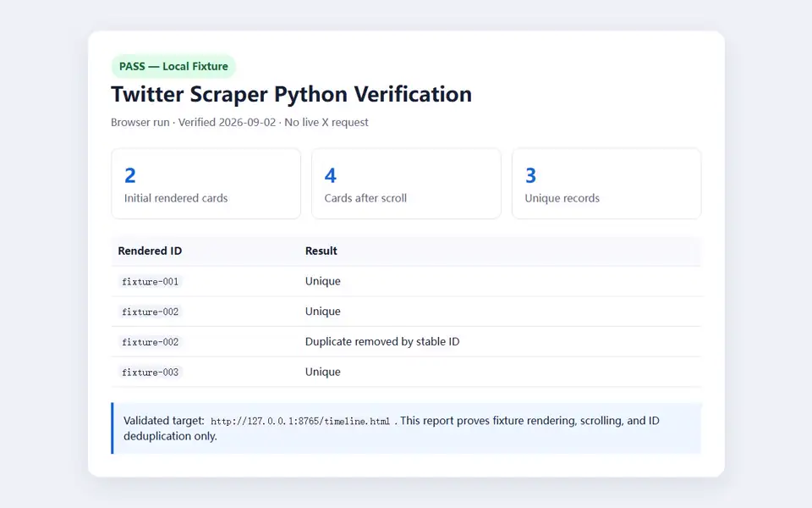This screenshot has height=508, width=812.
Task: Open the Initial rendered cards stat card
Action: [x=206, y=184]
